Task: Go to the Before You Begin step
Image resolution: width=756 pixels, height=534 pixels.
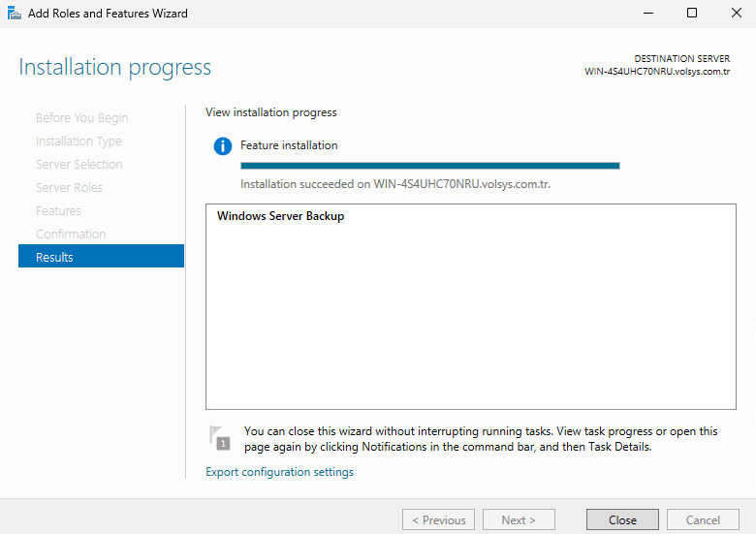Action: tap(81, 118)
